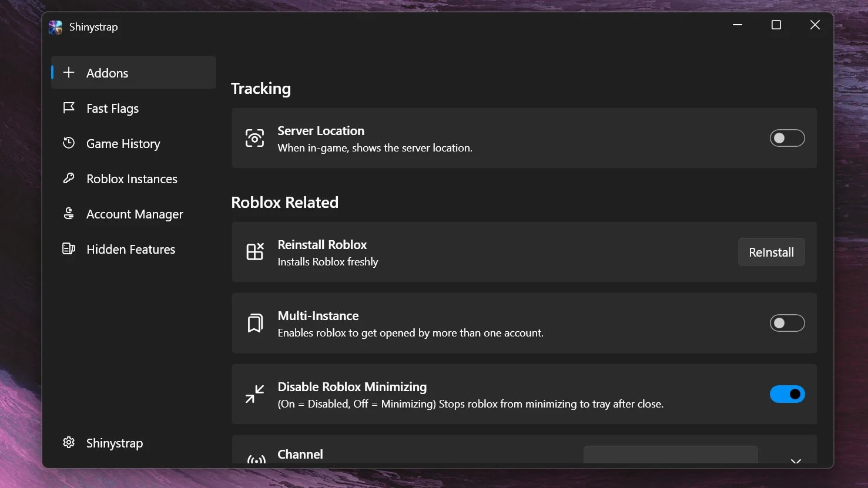Open Account Manager page
The height and width of the screenshot is (488, 868).
(x=134, y=214)
